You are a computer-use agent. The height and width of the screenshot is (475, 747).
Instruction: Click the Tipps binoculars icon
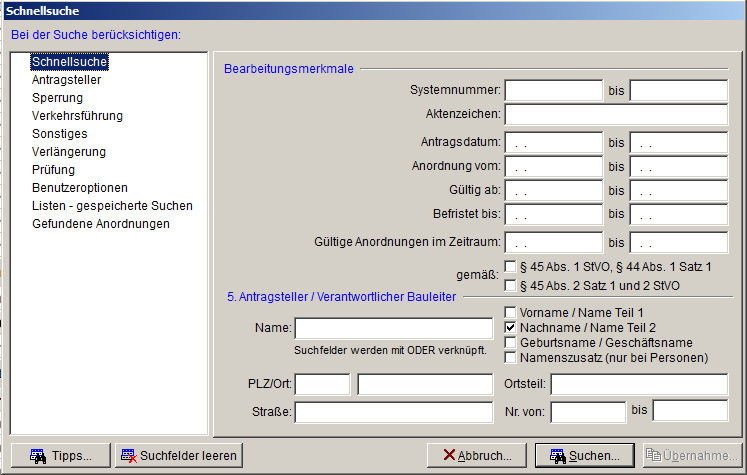38,456
